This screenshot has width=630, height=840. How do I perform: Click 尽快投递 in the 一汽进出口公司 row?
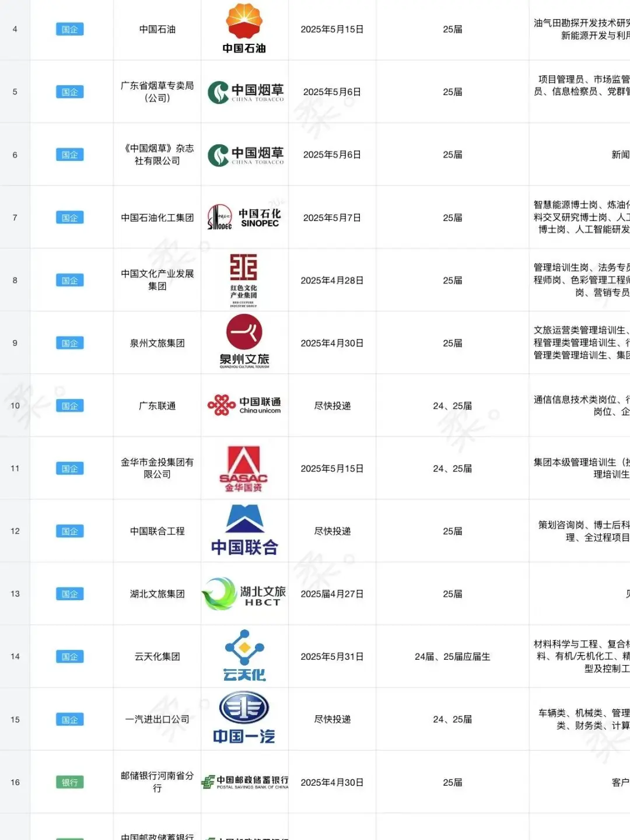point(332,719)
